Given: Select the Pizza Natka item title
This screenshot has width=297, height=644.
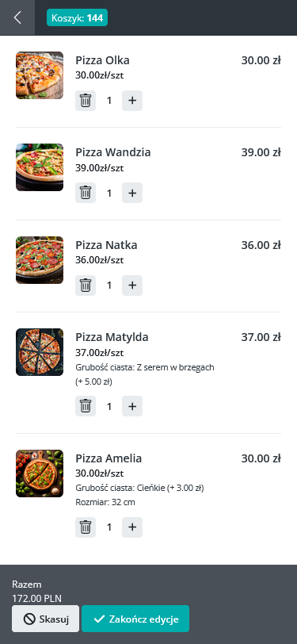Looking at the screenshot, I should pyautogui.click(x=106, y=245).
